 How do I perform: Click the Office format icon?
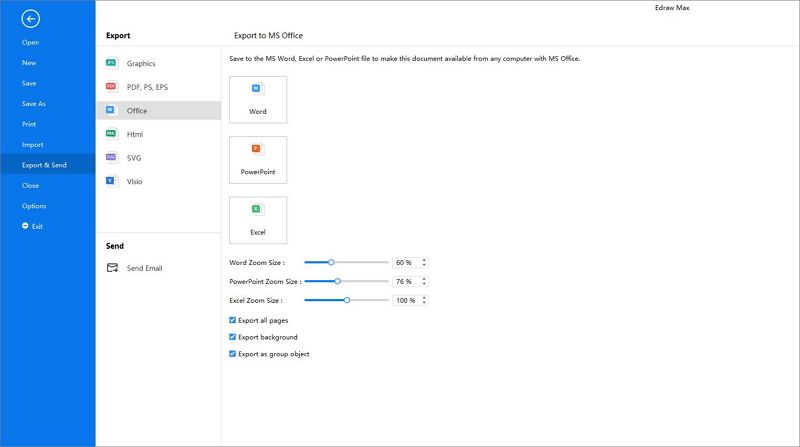(x=111, y=110)
